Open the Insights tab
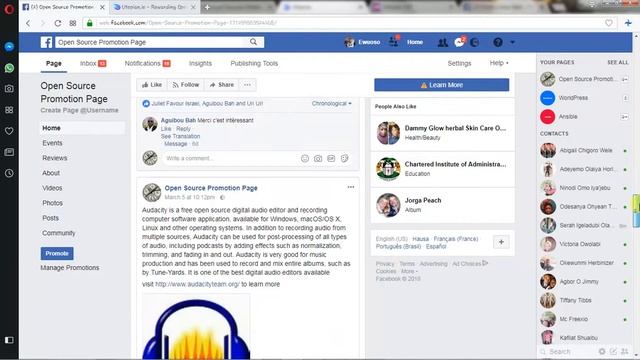The width and height of the screenshot is (640, 360). pyautogui.click(x=200, y=63)
